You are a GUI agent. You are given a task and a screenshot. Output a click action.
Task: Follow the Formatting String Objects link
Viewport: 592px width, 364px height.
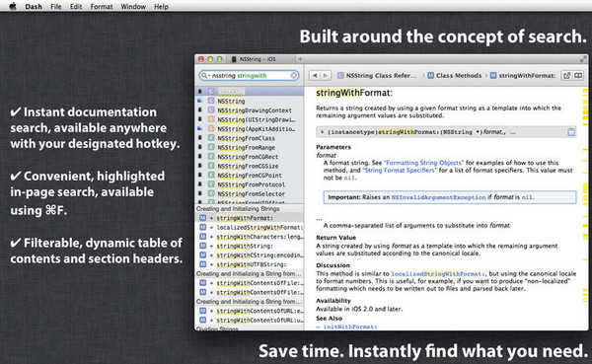(x=423, y=163)
